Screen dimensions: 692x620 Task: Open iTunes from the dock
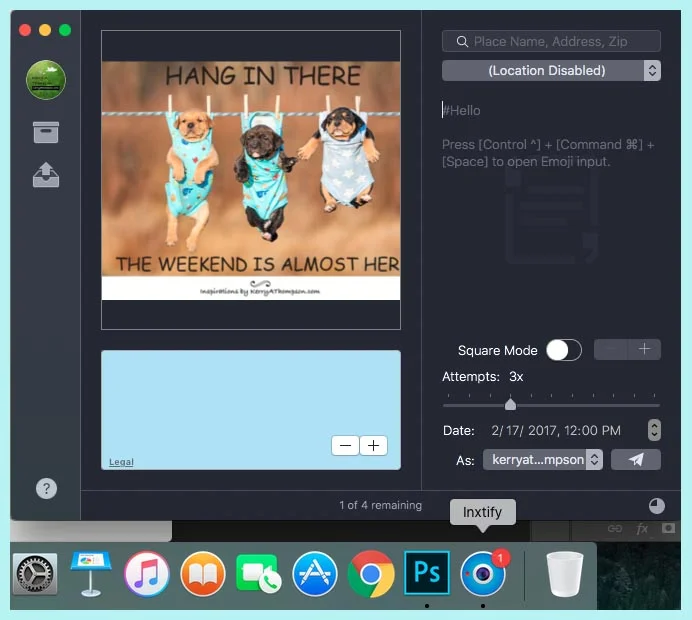click(147, 574)
